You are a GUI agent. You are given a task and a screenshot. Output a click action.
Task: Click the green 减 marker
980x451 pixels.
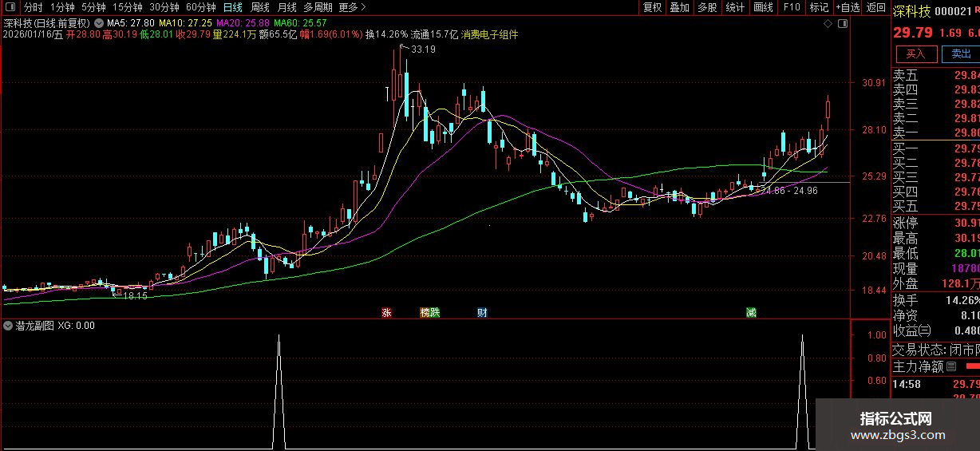click(751, 312)
